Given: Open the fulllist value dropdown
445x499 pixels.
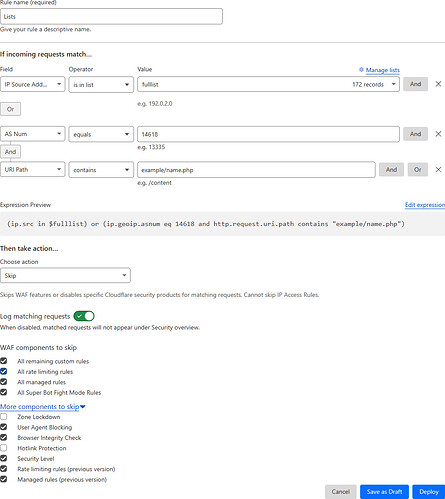Looking at the screenshot, I should point(268,84).
